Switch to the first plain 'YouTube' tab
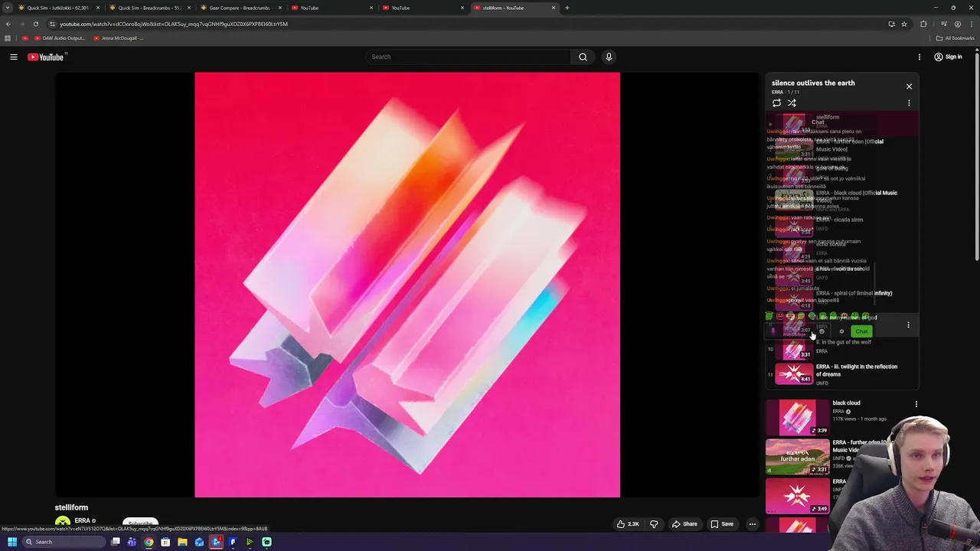 [333, 8]
